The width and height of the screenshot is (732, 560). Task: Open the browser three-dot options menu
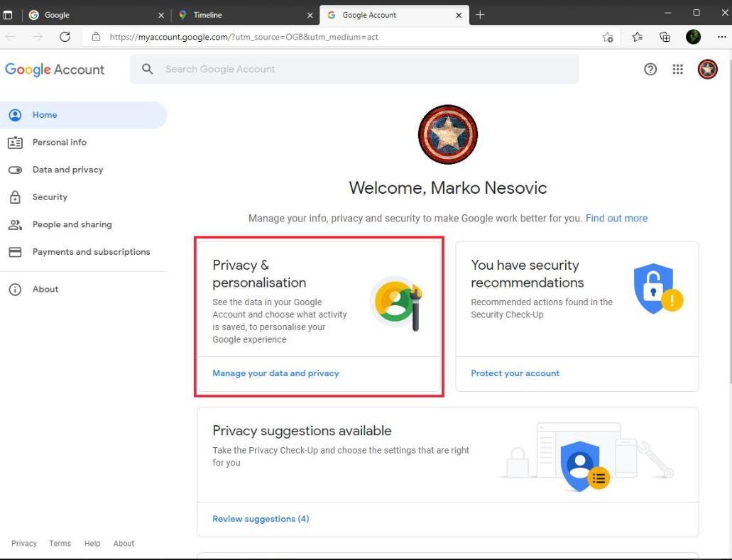point(720,37)
